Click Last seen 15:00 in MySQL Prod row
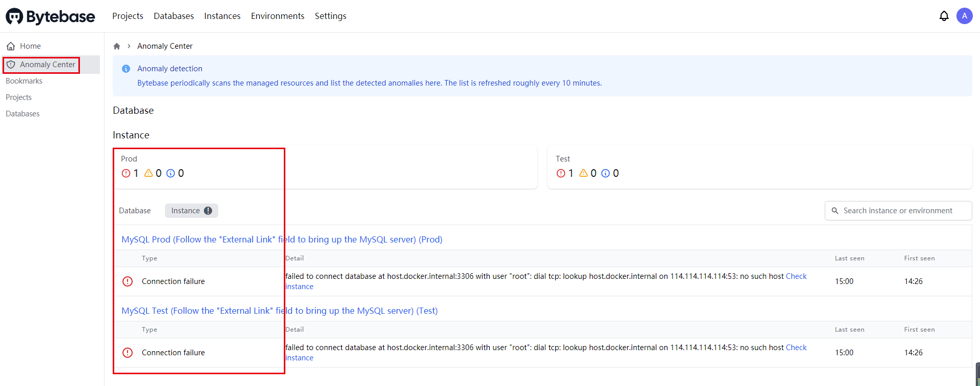This screenshot has height=386, width=980. tap(844, 281)
